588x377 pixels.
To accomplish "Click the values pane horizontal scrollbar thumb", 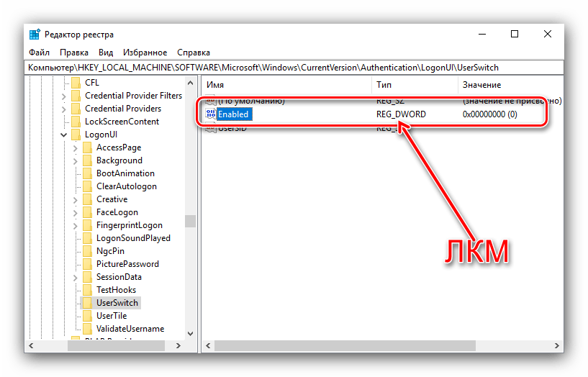I will point(345,345).
